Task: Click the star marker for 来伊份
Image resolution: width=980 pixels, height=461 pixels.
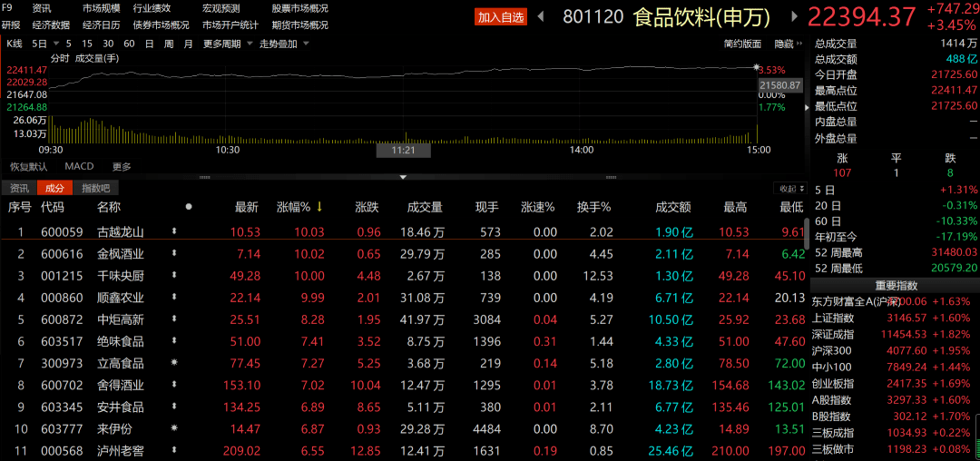Action: click(174, 427)
